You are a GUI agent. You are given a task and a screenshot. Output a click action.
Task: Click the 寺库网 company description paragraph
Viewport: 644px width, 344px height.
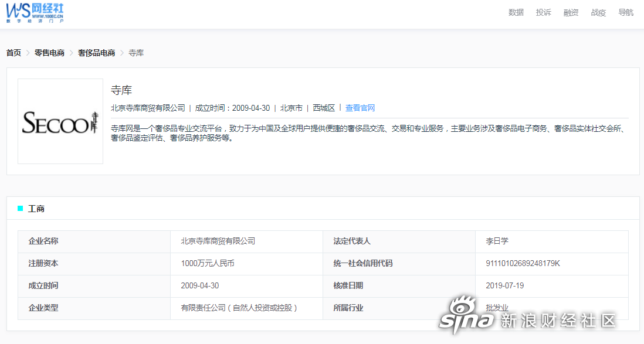pyautogui.click(x=370, y=134)
